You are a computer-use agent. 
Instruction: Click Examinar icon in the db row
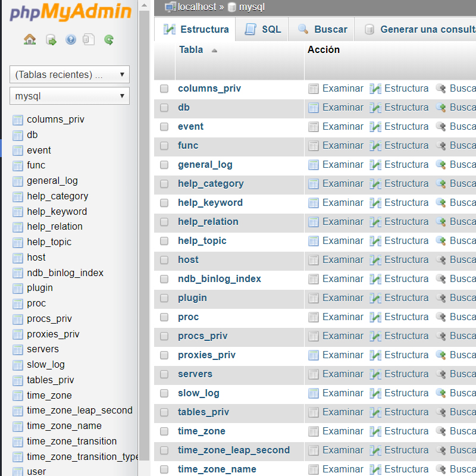[314, 108]
